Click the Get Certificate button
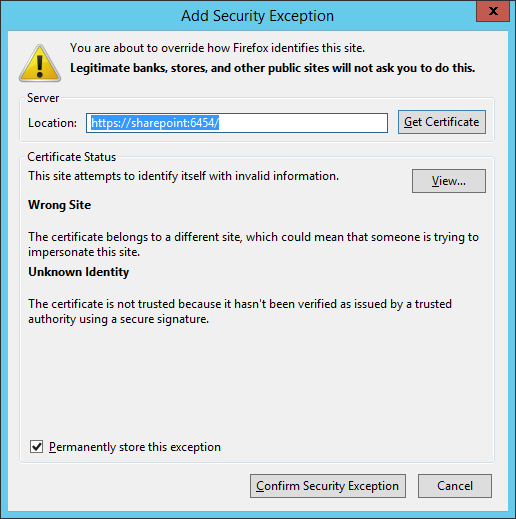This screenshot has height=519, width=516. (x=442, y=122)
